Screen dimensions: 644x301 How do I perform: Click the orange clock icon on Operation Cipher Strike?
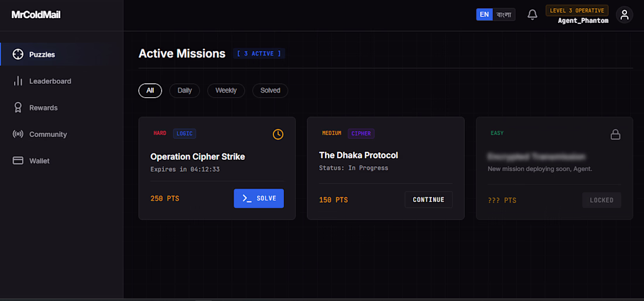click(278, 134)
